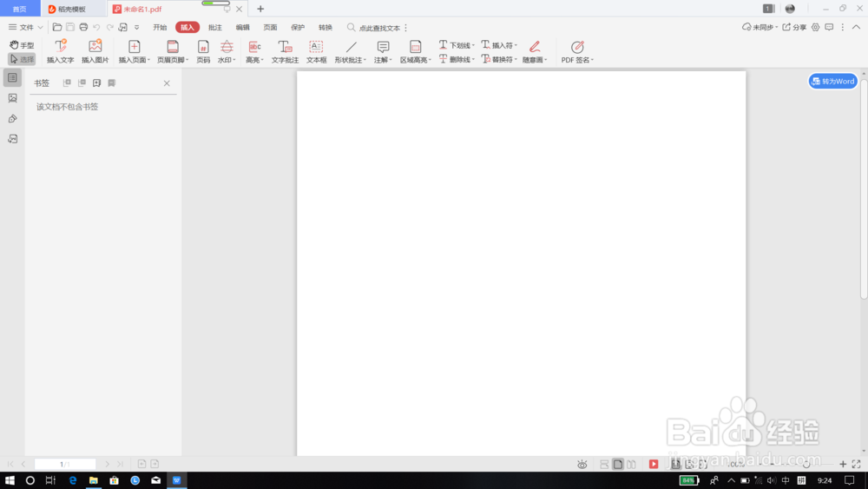Expand the quick access toolbar customize arrow
Screen dimensions: 868x489
[x=137, y=27]
